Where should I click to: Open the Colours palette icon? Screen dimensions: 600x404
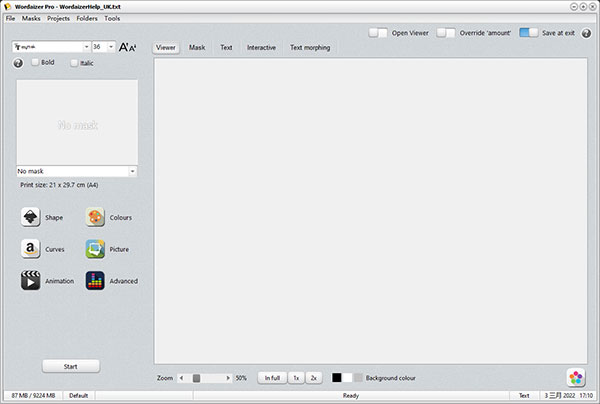(95, 217)
